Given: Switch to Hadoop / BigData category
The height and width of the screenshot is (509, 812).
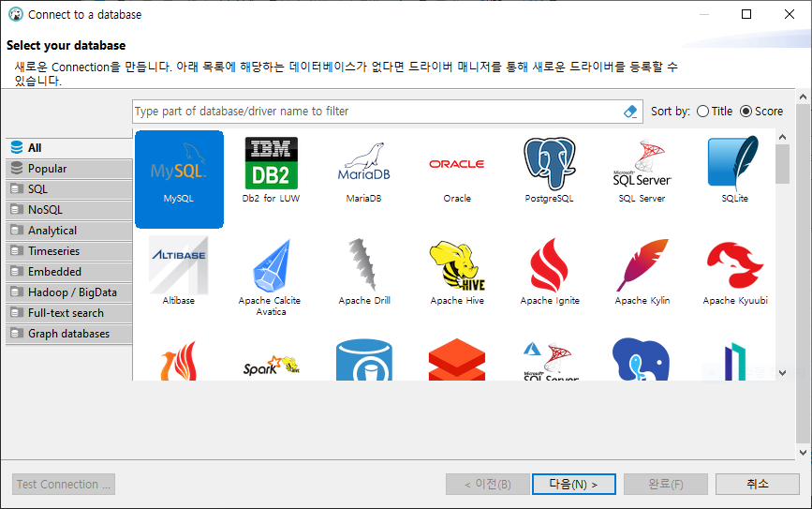Looking at the screenshot, I should [x=69, y=292].
